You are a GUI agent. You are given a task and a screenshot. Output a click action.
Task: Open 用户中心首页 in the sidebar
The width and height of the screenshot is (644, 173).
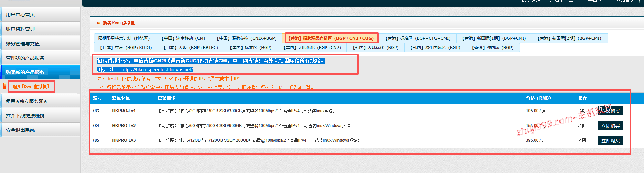pos(20,15)
